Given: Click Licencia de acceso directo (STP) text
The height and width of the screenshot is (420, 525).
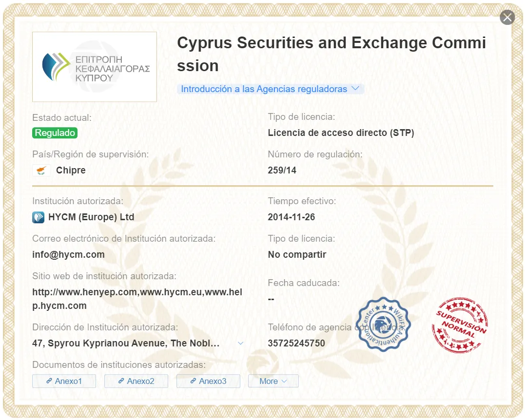Looking at the screenshot, I should (x=341, y=133).
